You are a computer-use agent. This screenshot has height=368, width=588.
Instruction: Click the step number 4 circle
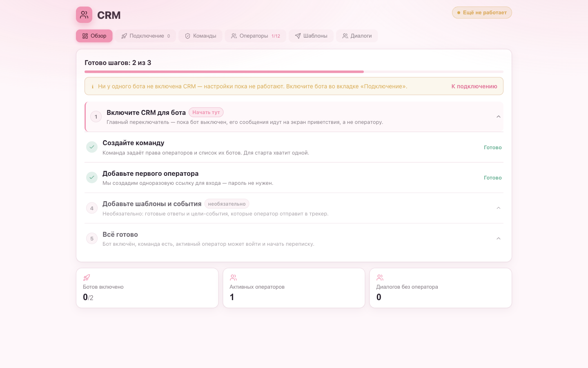92,208
